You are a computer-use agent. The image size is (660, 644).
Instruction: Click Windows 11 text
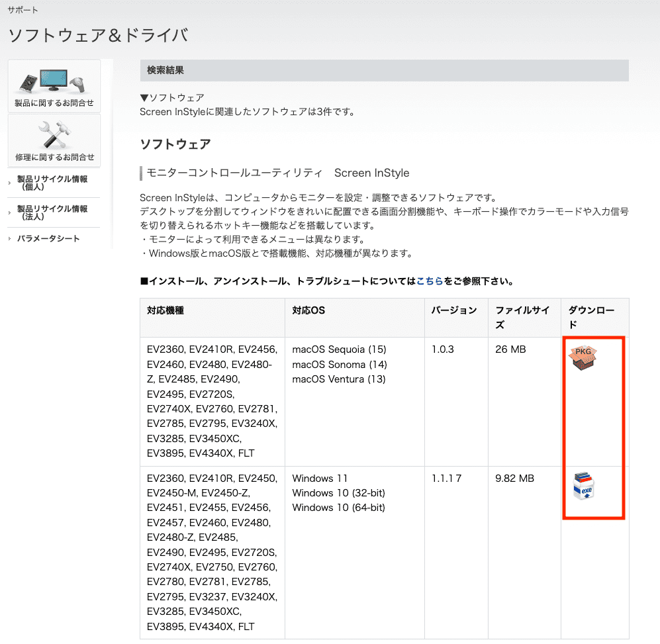point(320,478)
